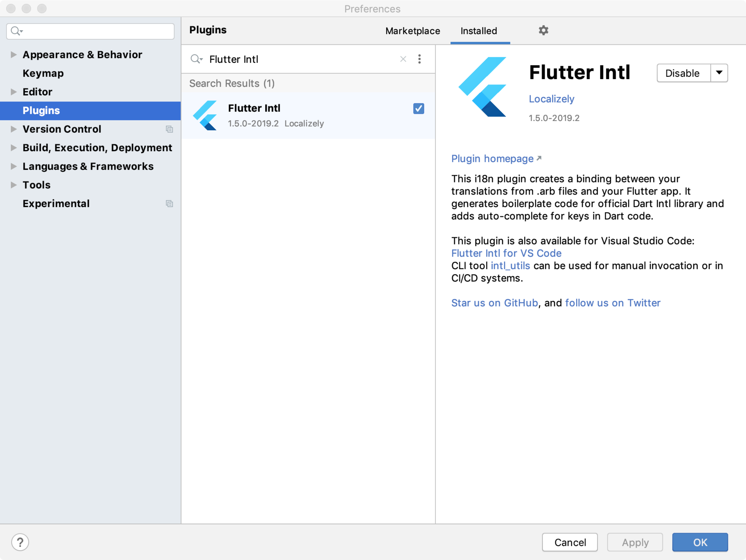The height and width of the screenshot is (560, 746).
Task: Expand the Editor settings node
Action: [x=14, y=92]
